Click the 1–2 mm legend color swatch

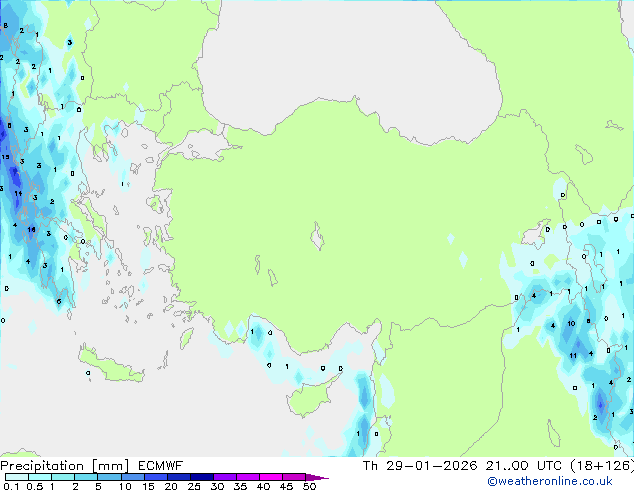tap(63, 477)
